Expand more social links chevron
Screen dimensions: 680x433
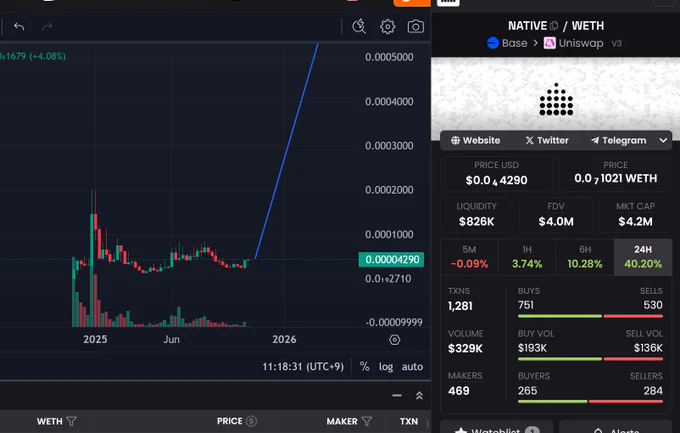tap(663, 140)
